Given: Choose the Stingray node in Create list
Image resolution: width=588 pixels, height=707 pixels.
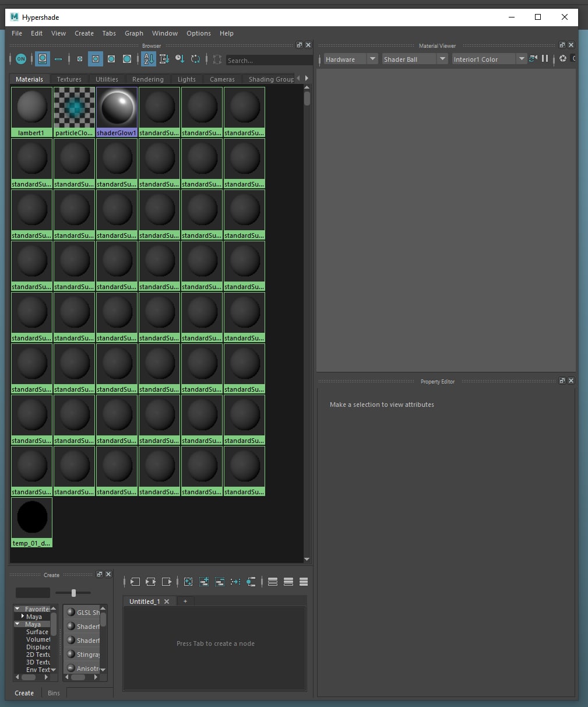Looking at the screenshot, I should click(x=83, y=655).
